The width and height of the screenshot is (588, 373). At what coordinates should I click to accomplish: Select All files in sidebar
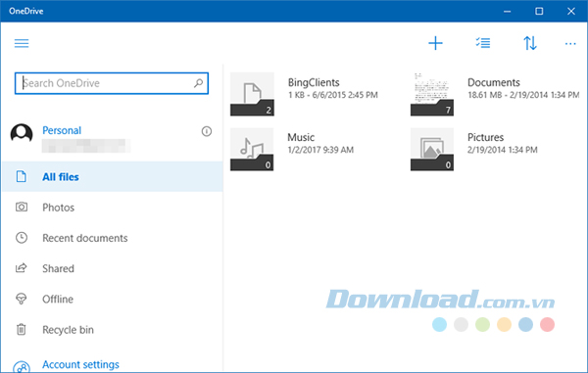[113, 176]
